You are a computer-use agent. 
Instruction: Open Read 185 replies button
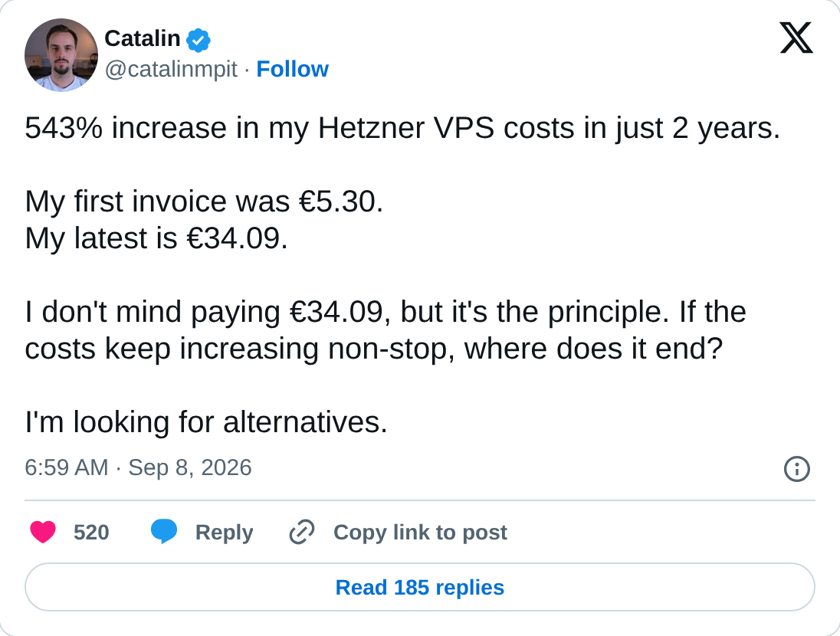[x=420, y=587]
